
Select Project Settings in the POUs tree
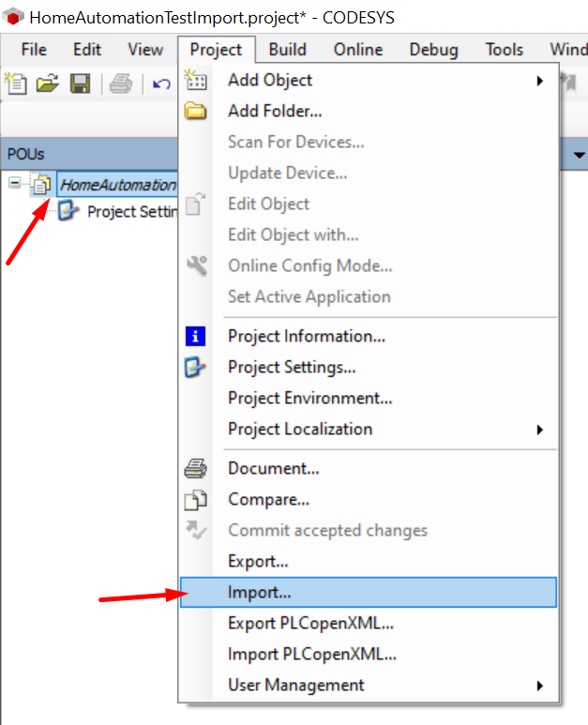132,211
